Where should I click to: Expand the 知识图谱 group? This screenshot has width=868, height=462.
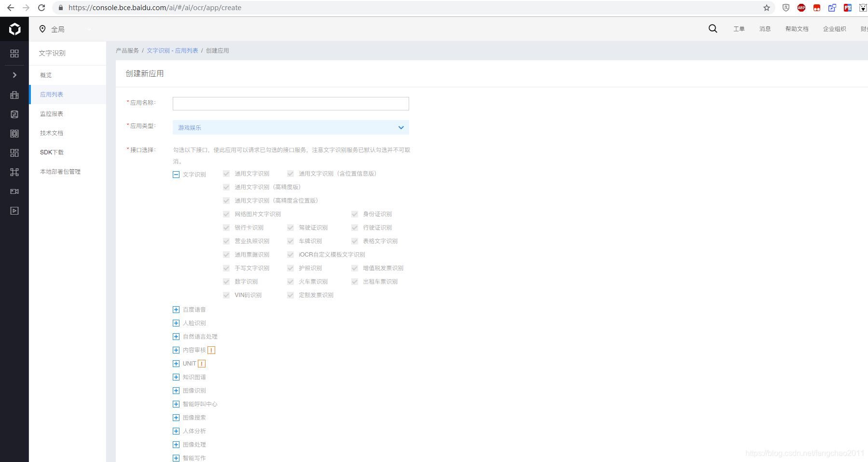pyautogui.click(x=176, y=377)
